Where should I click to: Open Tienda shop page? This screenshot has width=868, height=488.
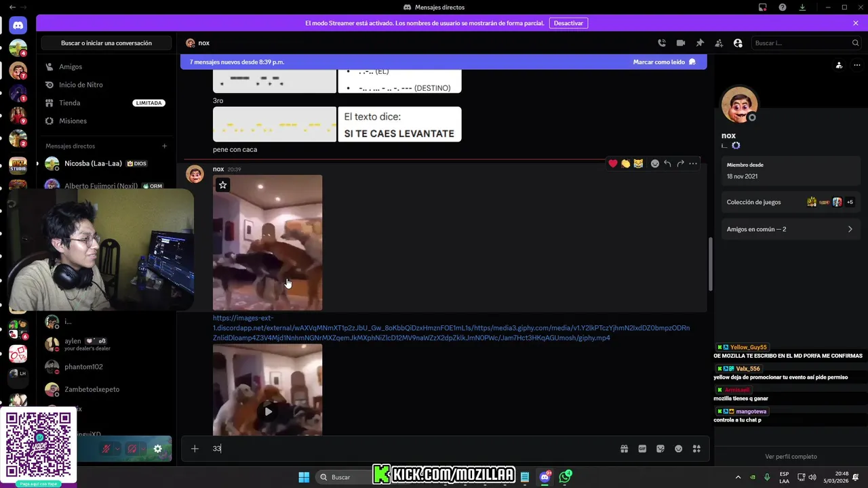point(105,103)
